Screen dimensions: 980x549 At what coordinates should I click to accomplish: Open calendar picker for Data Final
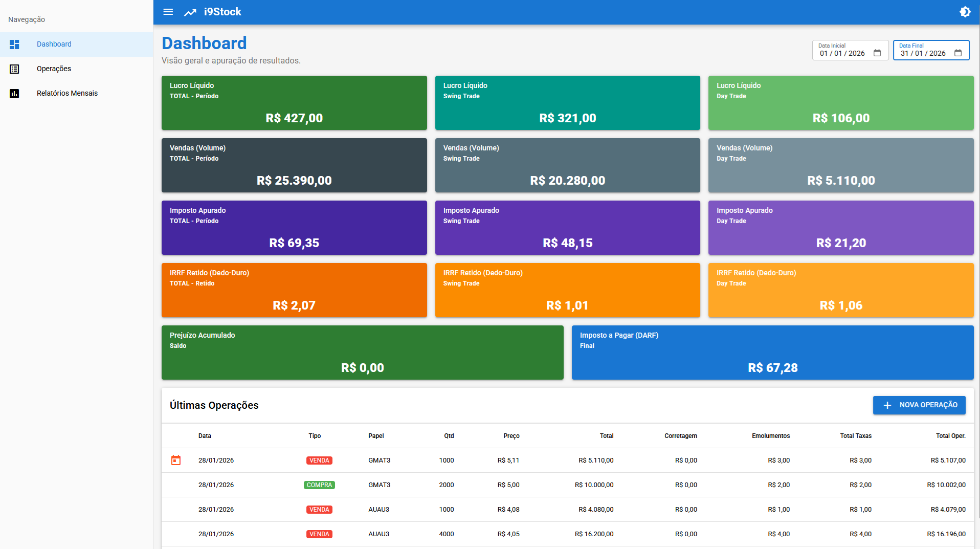point(958,53)
